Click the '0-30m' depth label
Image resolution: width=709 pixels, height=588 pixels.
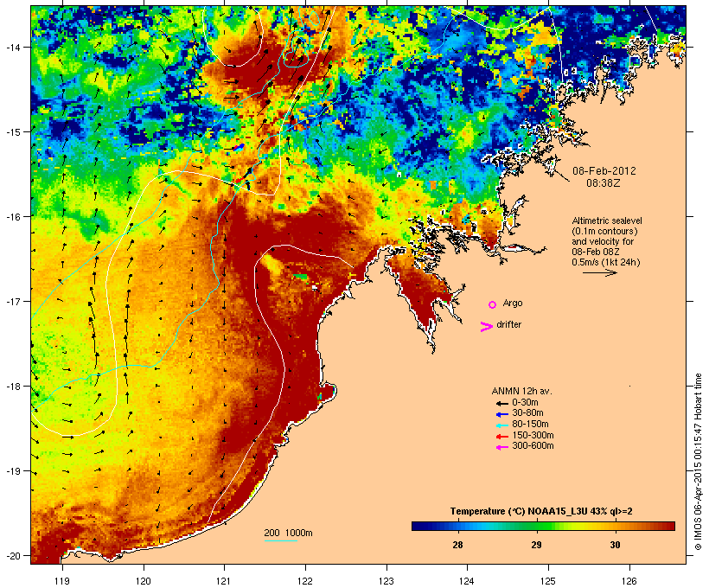[x=525, y=403]
